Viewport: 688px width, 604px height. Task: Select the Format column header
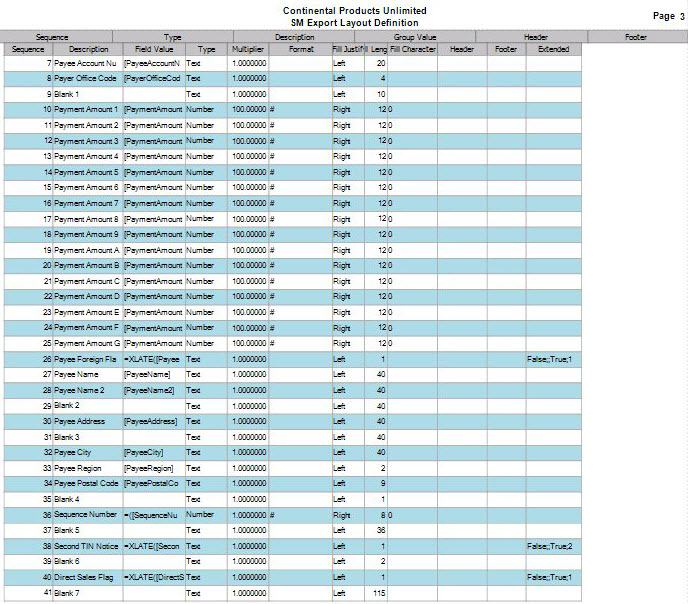point(300,49)
